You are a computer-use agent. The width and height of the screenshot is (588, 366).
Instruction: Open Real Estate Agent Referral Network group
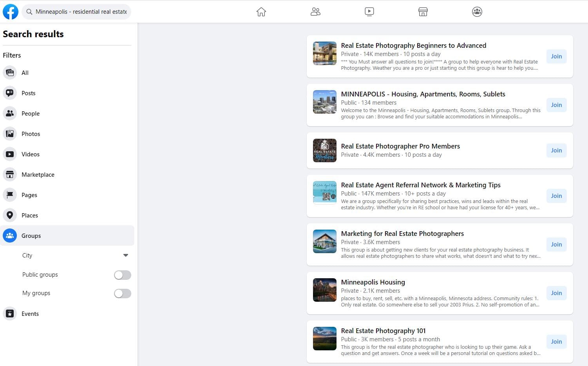click(x=420, y=185)
